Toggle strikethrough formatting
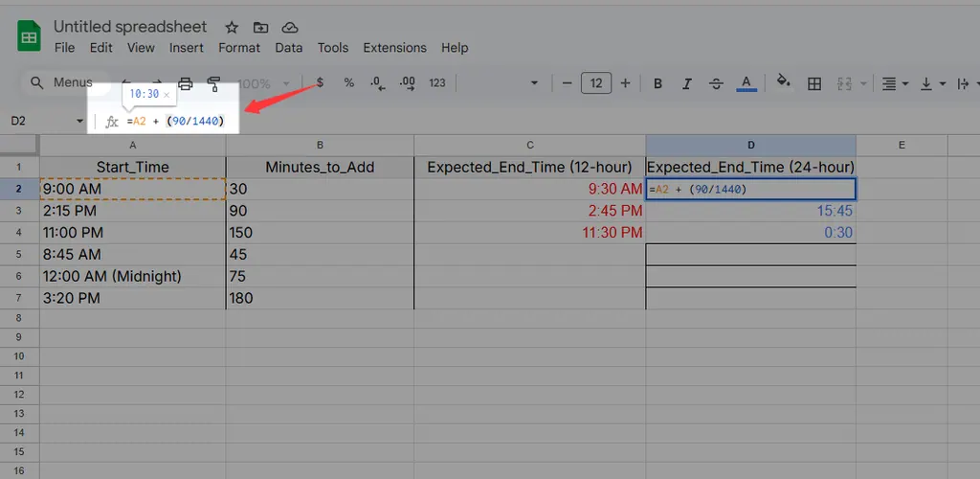 pyautogui.click(x=718, y=83)
